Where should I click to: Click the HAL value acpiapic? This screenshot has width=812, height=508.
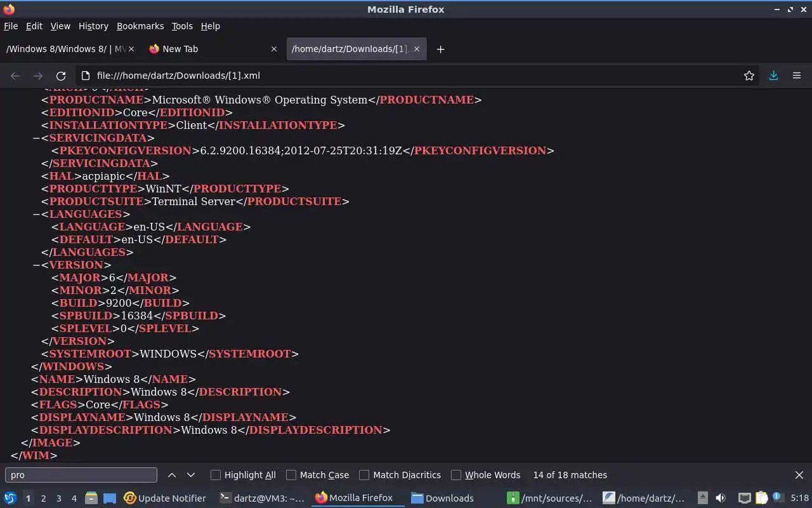(x=103, y=176)
